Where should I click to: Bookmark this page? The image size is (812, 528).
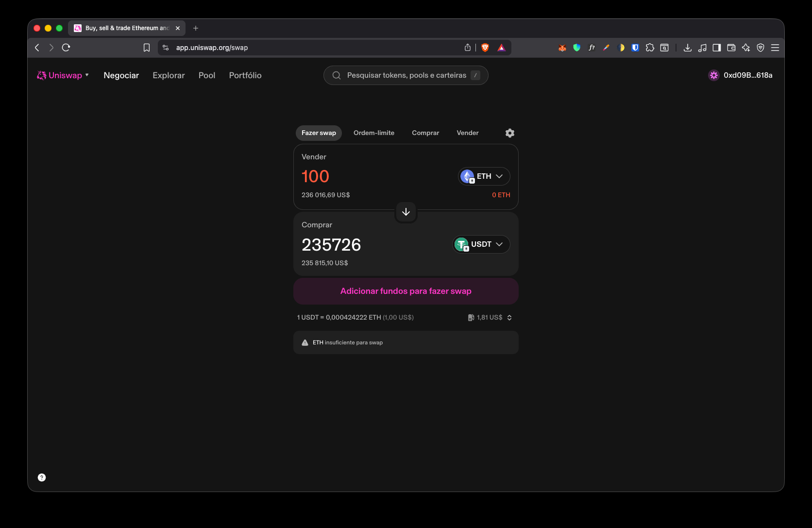[x=147, y=48]
